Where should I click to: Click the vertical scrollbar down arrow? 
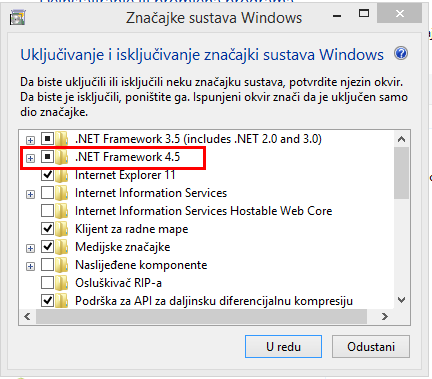point(402,300)
